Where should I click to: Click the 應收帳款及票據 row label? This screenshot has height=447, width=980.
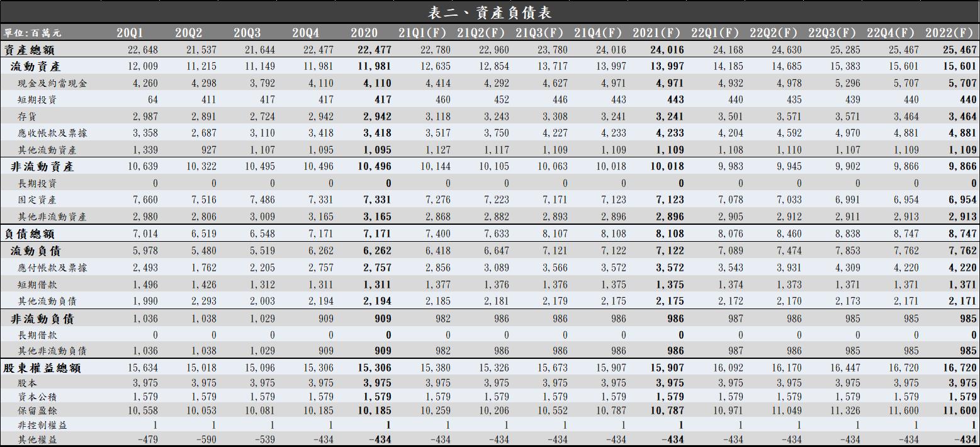coord(53,133)
